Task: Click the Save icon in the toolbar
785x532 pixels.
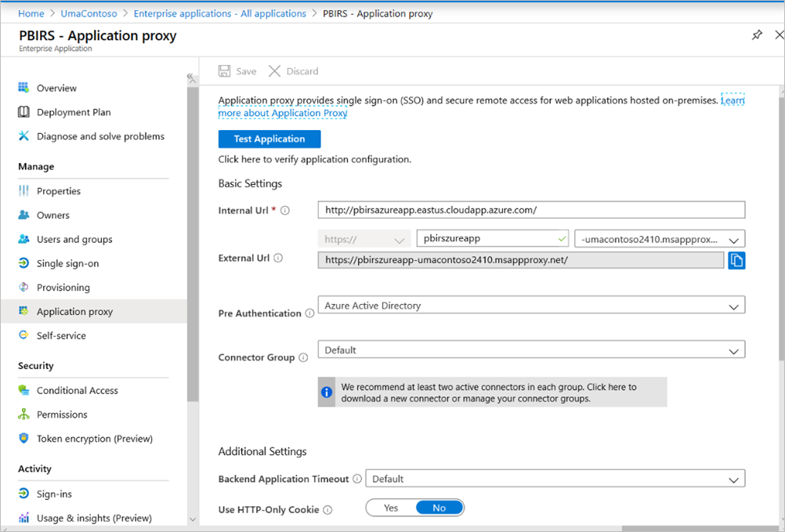Action: pos(236,71)
